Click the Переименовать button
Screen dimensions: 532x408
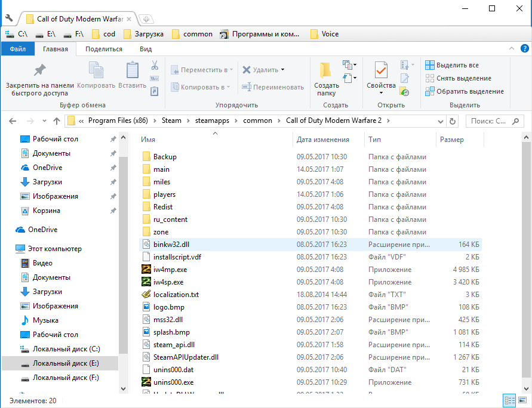pos(273,87)
